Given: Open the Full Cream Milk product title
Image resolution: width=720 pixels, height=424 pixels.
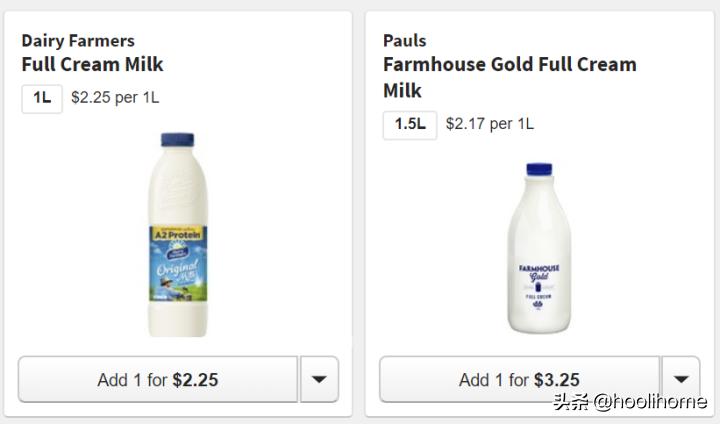Looking at the screenshot, I should point(92,65).
